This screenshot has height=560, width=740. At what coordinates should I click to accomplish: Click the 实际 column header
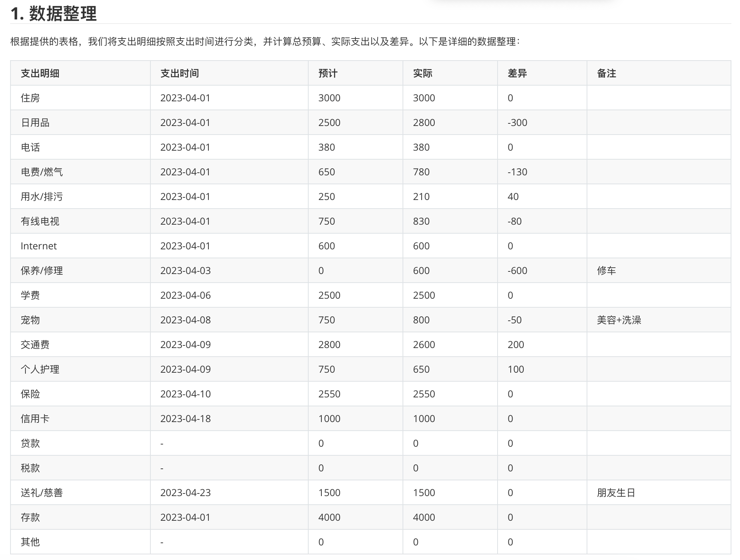pyautogui.click(x=422, y=73)
